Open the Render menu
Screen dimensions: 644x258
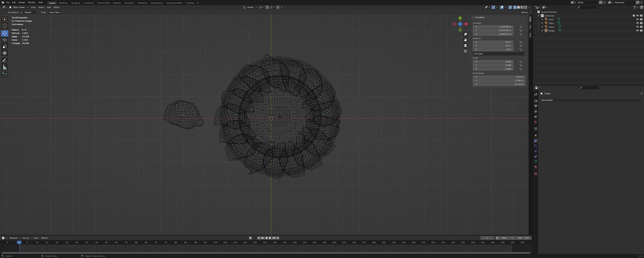coord(22,2)
